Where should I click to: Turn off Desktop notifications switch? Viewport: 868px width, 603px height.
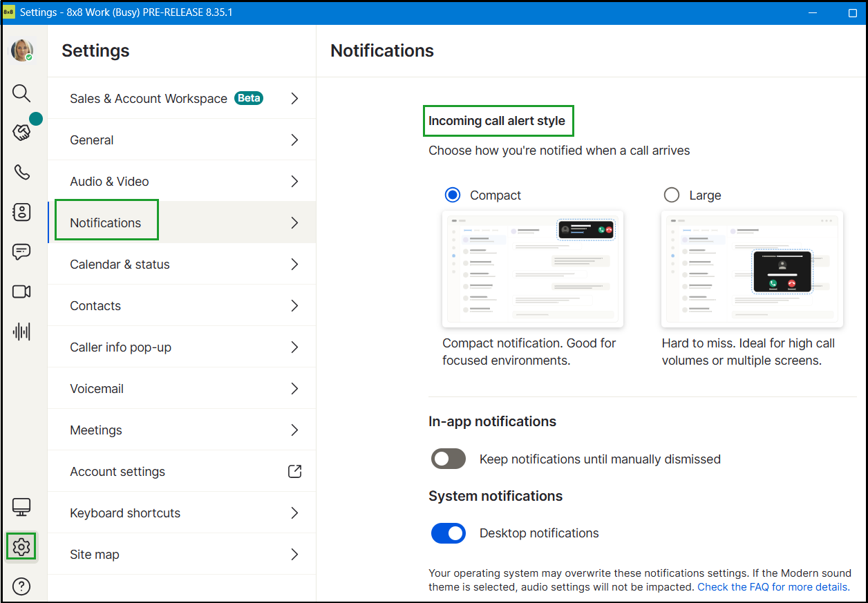[449, 533]
